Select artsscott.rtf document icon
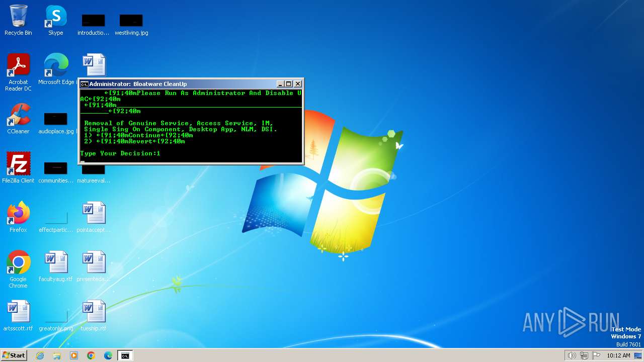The width and height of the screenshot is (644, 362). [18, 316]
